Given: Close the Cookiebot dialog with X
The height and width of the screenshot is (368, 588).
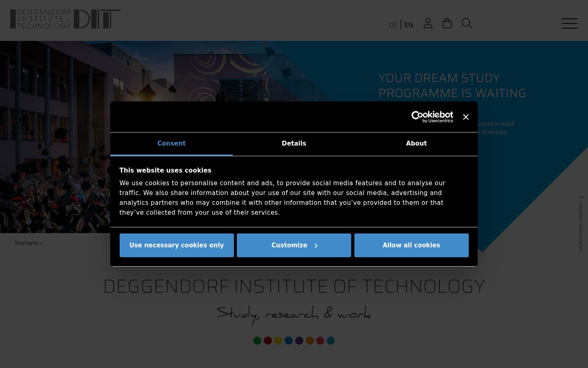Looking at the screenshot, I should pos(466,117).
